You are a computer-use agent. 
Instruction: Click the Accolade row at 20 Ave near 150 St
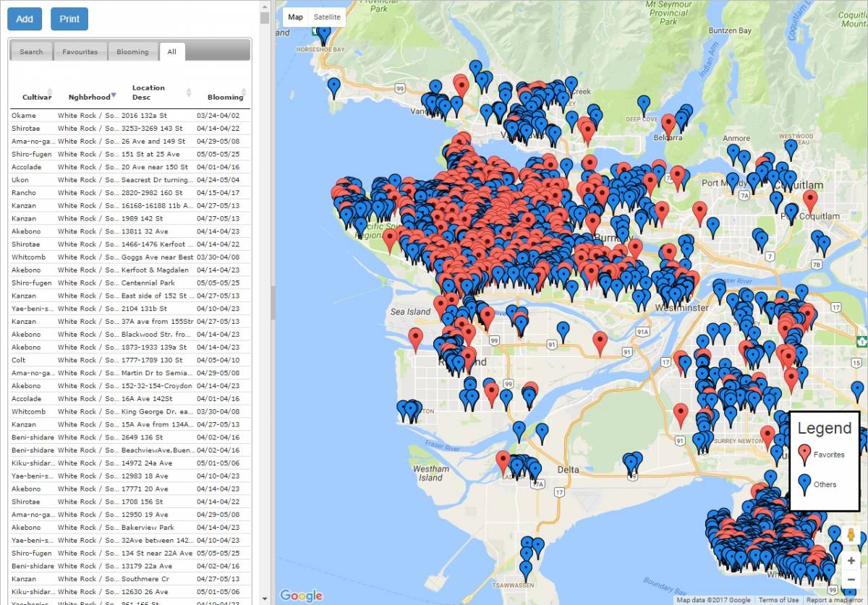click(x=130, y=167)
